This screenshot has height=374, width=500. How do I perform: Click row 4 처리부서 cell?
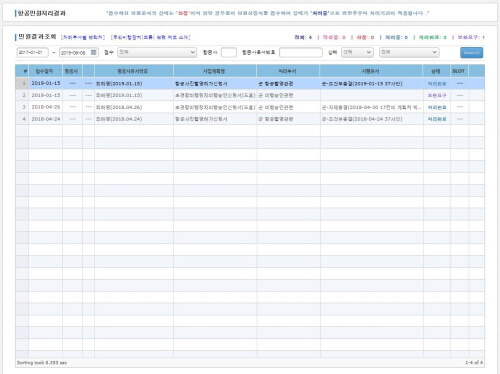pyautogui.click(x=288, y=119)
